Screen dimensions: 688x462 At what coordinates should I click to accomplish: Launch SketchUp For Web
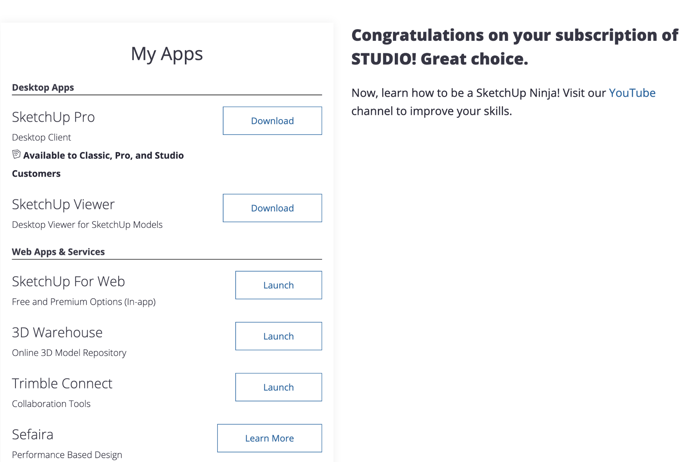pyautogui.click(x=278, y=285)
